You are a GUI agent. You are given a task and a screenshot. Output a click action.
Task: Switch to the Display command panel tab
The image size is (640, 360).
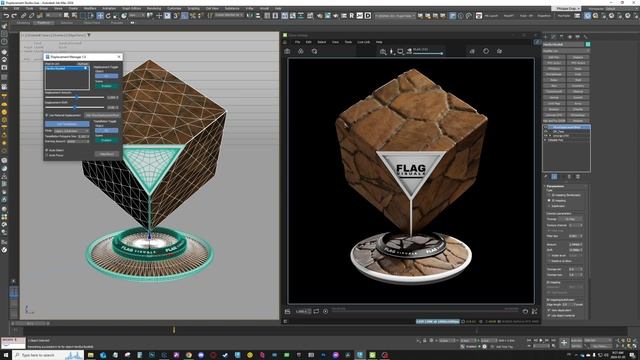click(x=578, y=37)
